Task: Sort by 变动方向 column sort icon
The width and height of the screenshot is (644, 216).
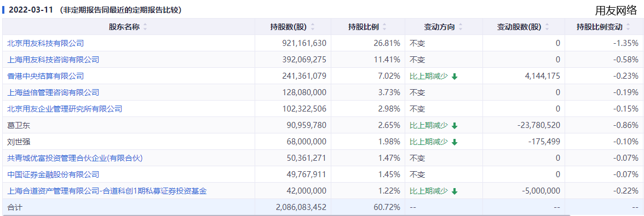Action: [461, 27]
